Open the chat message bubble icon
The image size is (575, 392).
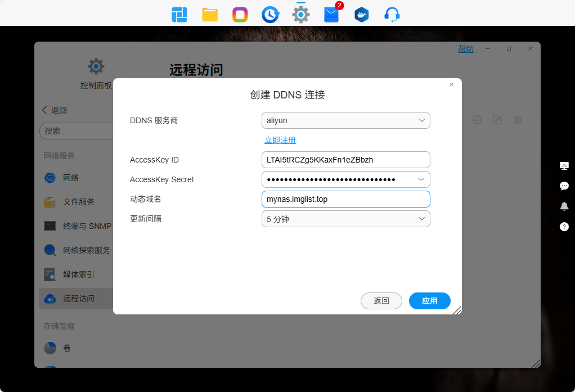point(564,186)
